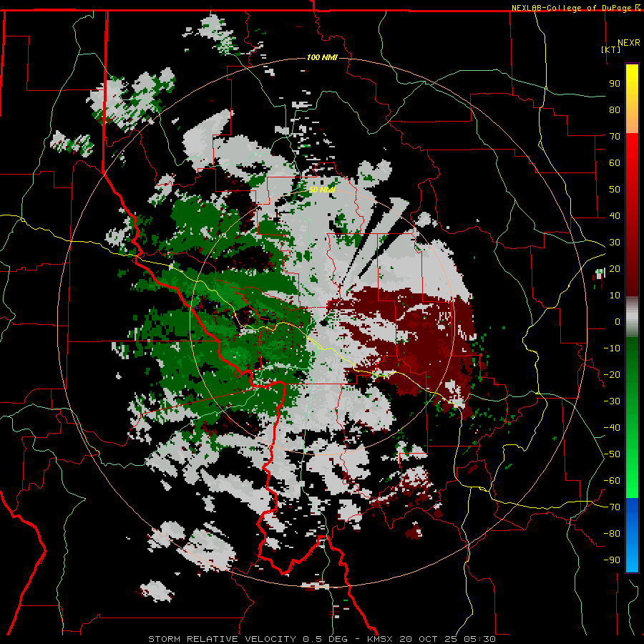Click the 40 value on velocity scale
The image size is (644, 644).
click(615, 215)
